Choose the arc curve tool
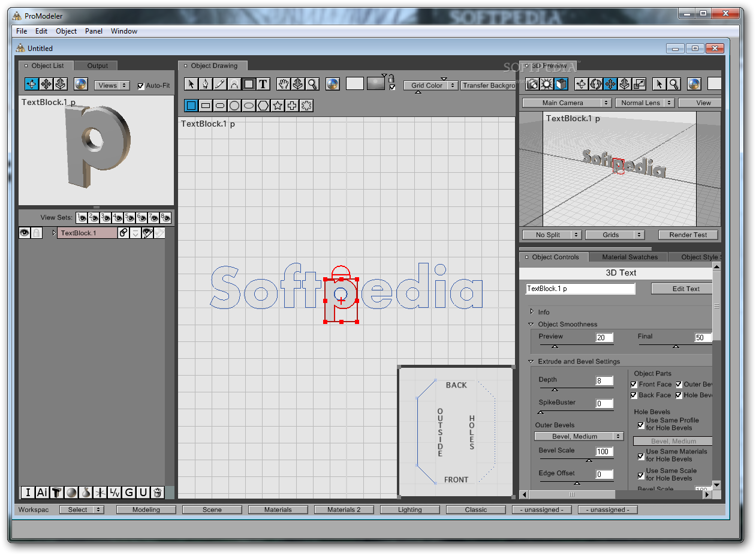This screenshot has width=756, height=555. click(x=234, y=85)
